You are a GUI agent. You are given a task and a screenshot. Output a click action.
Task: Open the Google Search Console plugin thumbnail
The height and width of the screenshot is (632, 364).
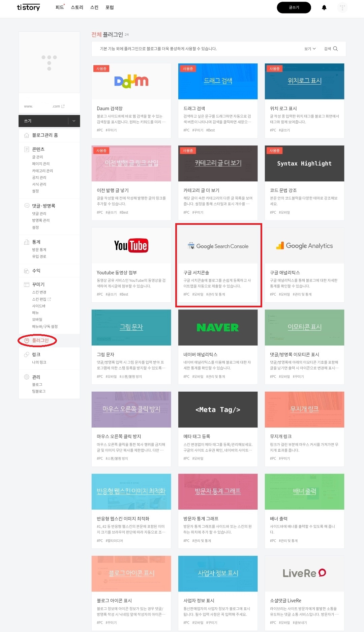218,245
